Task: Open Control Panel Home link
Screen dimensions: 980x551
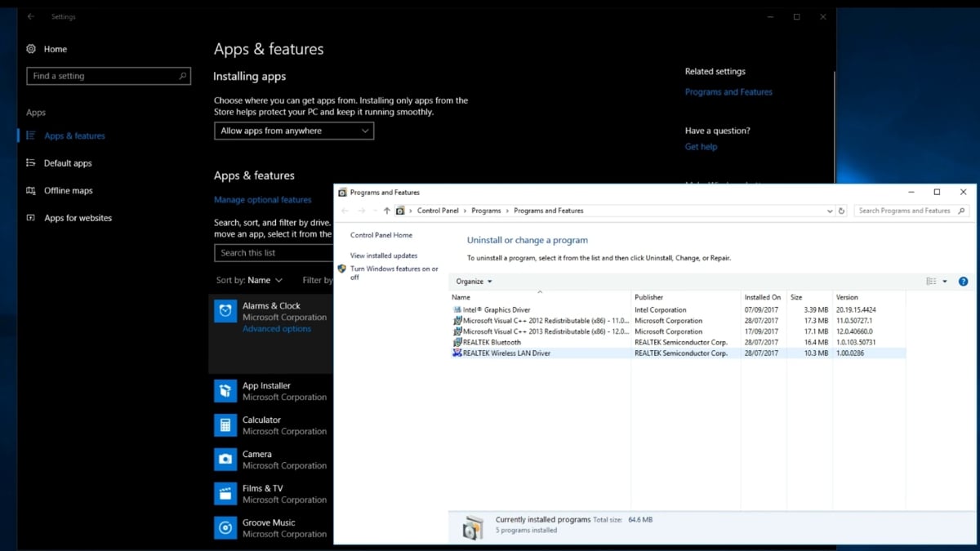Action: coord(381,235)
